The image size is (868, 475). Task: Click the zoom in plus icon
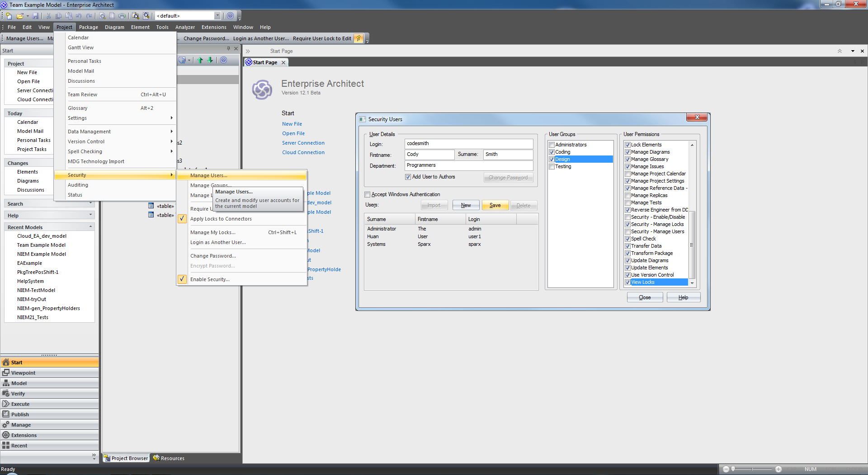click(x=778, y=469)
